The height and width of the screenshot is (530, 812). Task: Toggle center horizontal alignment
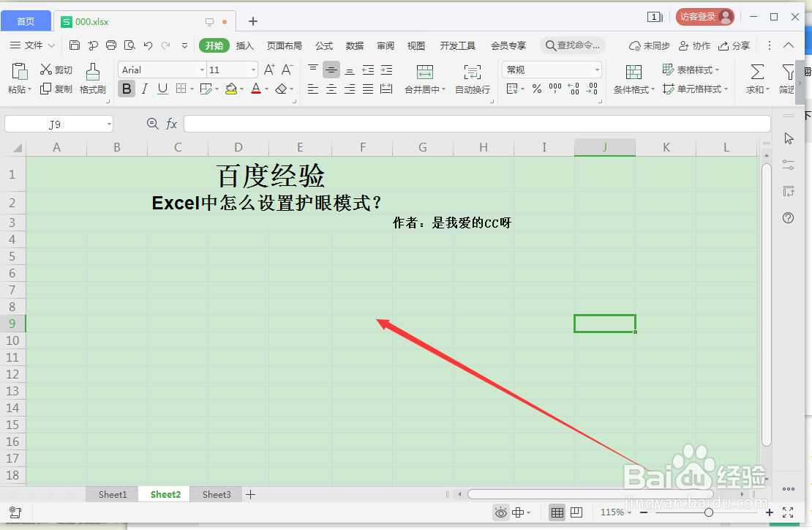point(331,89)
